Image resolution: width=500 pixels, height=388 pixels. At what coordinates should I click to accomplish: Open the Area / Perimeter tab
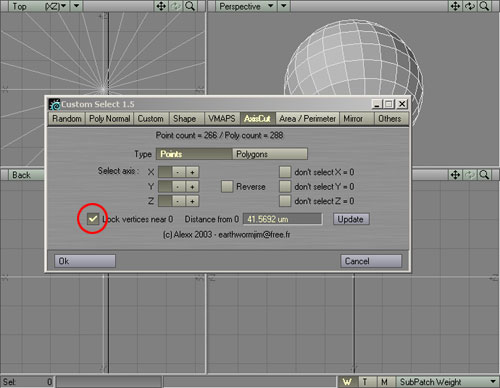pos(307,119)
